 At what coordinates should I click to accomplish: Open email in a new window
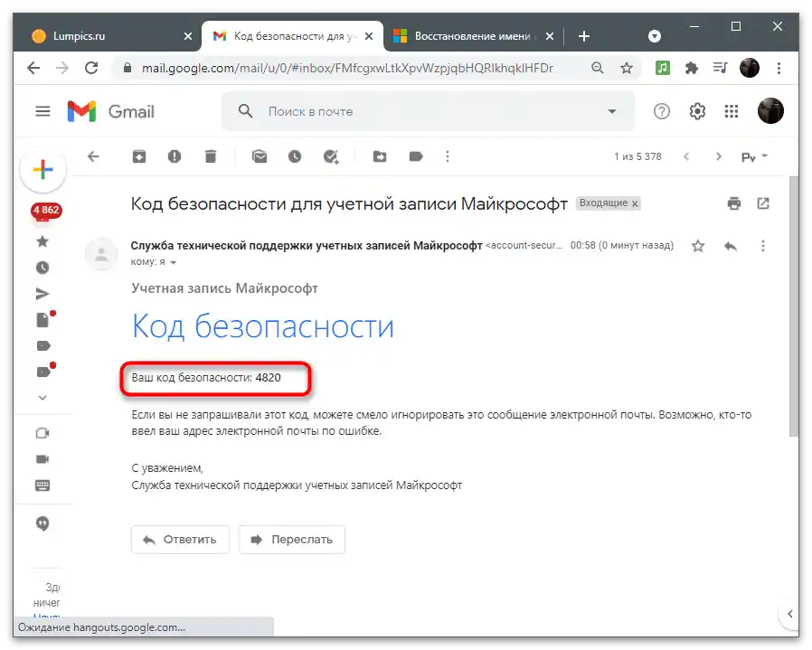pos(763,203)
